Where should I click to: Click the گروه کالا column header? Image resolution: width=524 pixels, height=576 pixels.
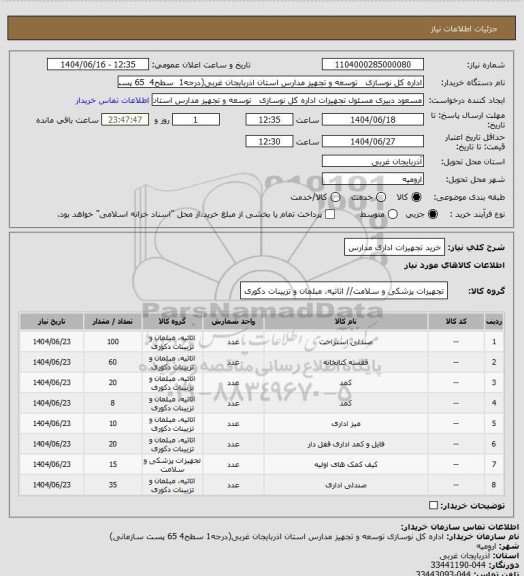tap(172, 321)
